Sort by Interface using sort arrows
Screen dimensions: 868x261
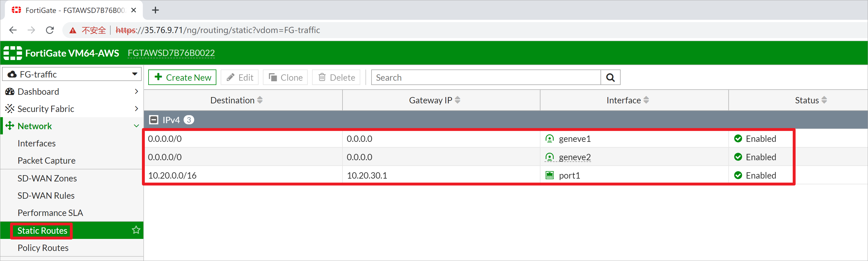point(646,100)
